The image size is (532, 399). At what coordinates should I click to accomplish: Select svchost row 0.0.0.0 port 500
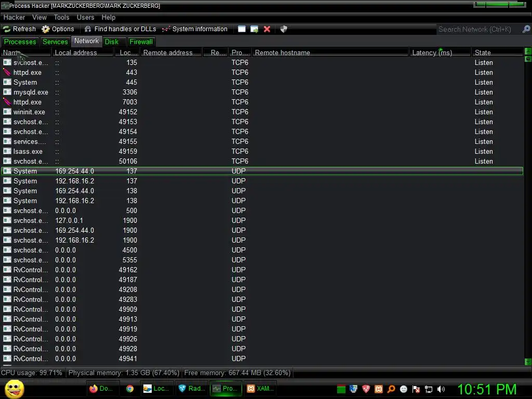262,210
